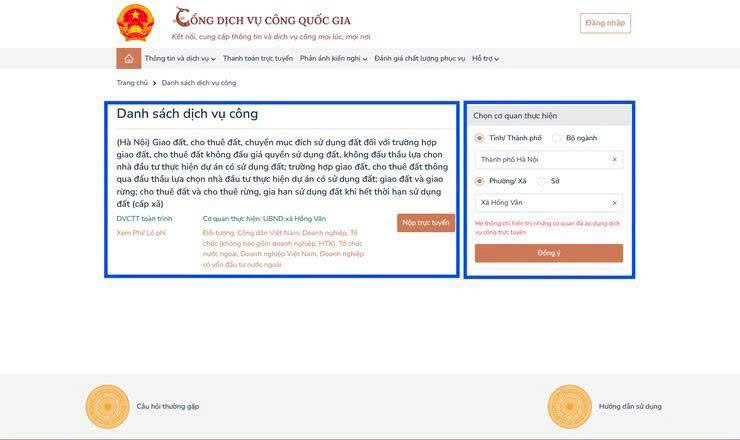Click the 'Trang chủ' breadcrumb link
740x440 pixels.
point(132,83)
